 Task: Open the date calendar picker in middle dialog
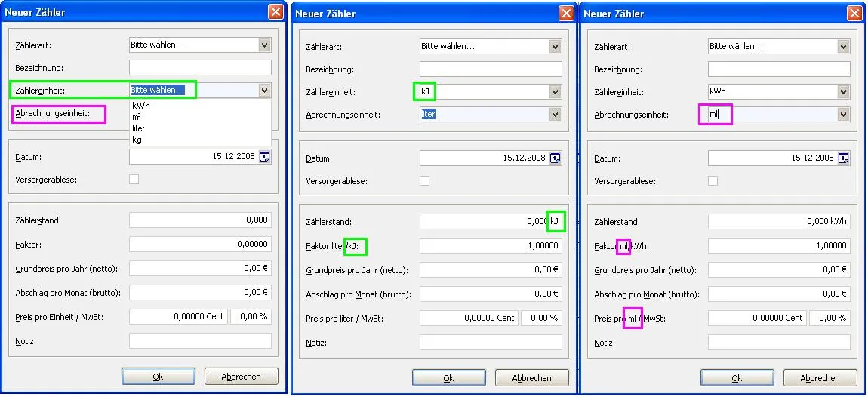[x=555, y=158]
